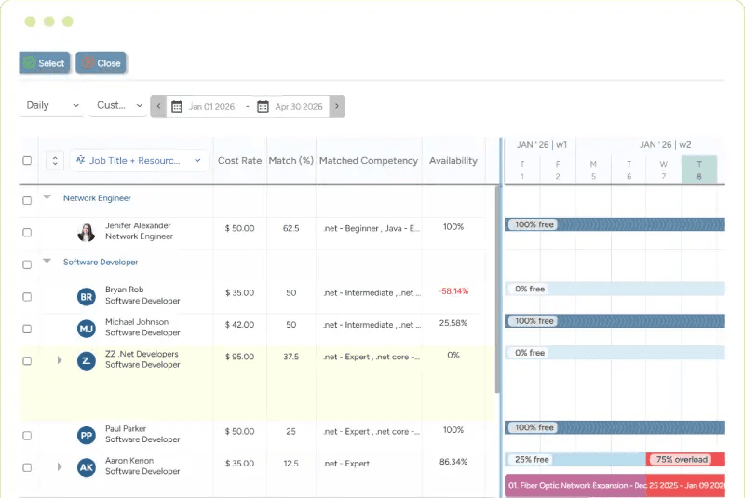Image resolution: width=746 pixels, height=499 pixels.
Task: Click the AK avatar icon
Action: (x=86, y=468)
